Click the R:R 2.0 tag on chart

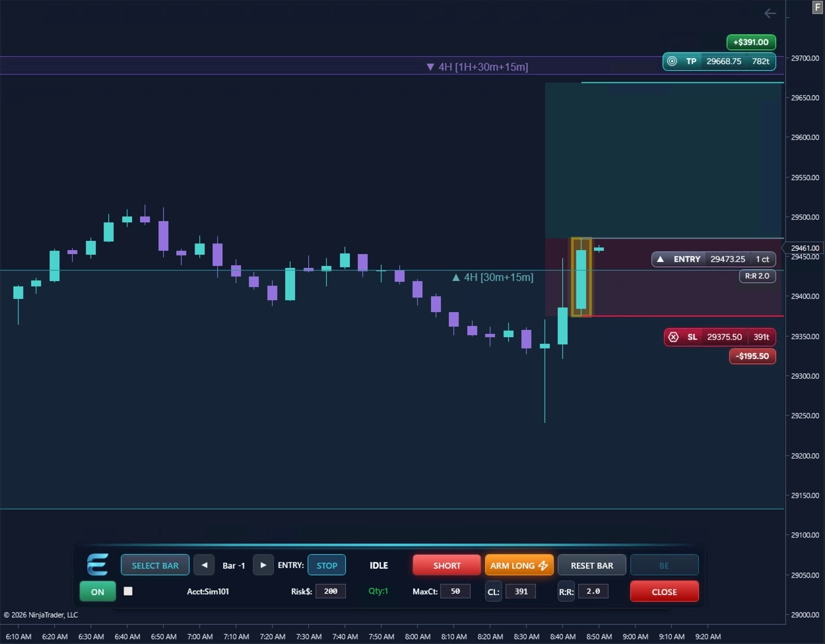click(x=757, y=276)
